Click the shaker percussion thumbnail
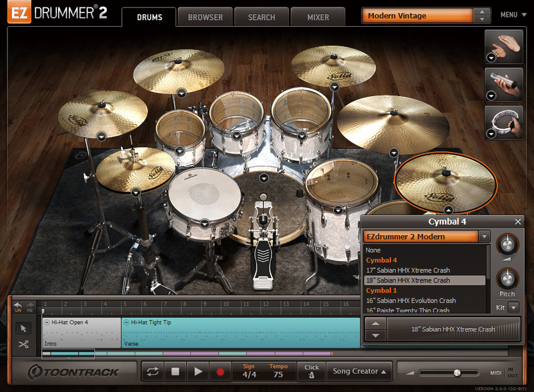 click(x=504, y=85)
